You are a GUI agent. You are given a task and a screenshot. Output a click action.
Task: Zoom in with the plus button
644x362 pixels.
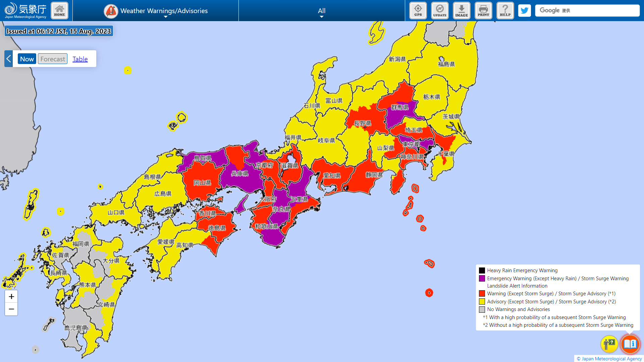click(x=11, y=297)
